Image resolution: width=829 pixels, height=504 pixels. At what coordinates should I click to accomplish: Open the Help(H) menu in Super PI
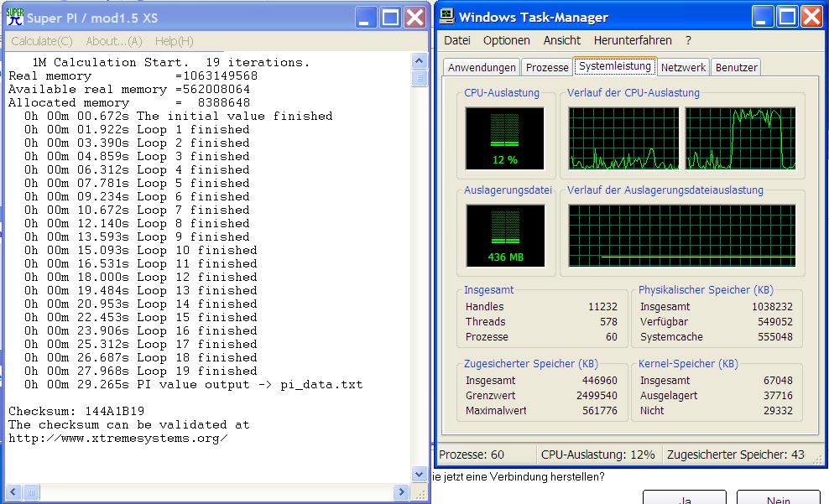point(174,41)
